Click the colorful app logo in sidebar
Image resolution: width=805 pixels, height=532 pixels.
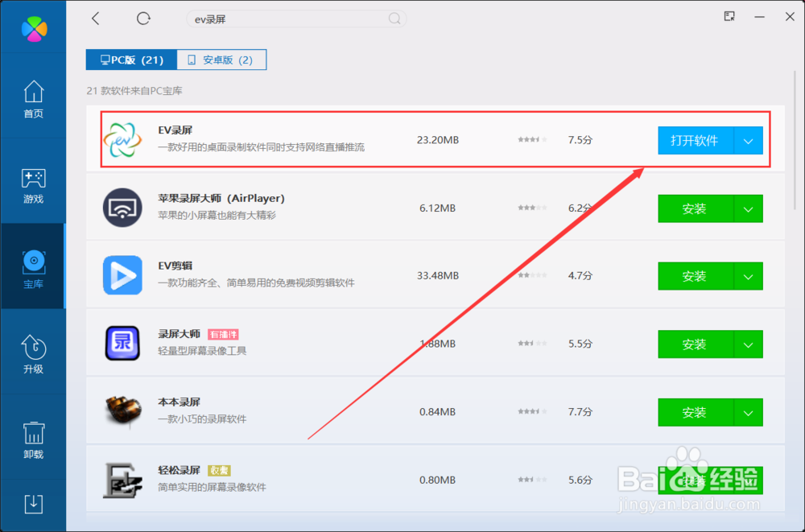(x=34, y=29)
